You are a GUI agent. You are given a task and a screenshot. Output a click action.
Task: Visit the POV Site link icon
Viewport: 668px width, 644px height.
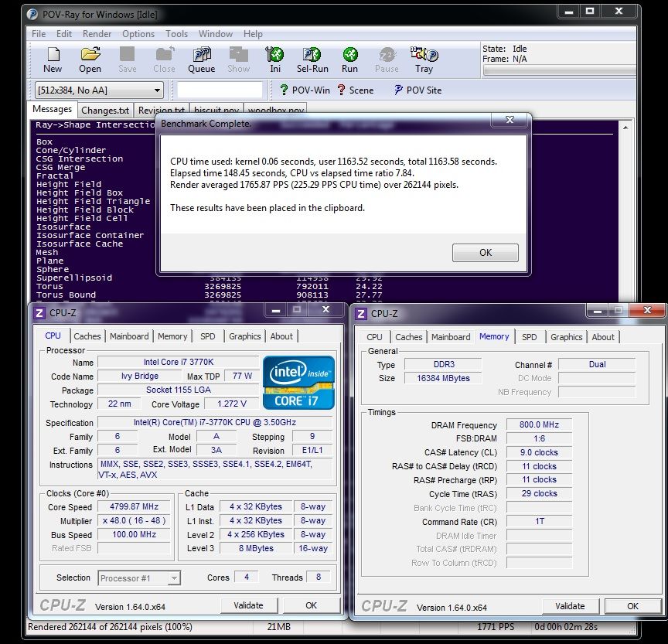417,90
